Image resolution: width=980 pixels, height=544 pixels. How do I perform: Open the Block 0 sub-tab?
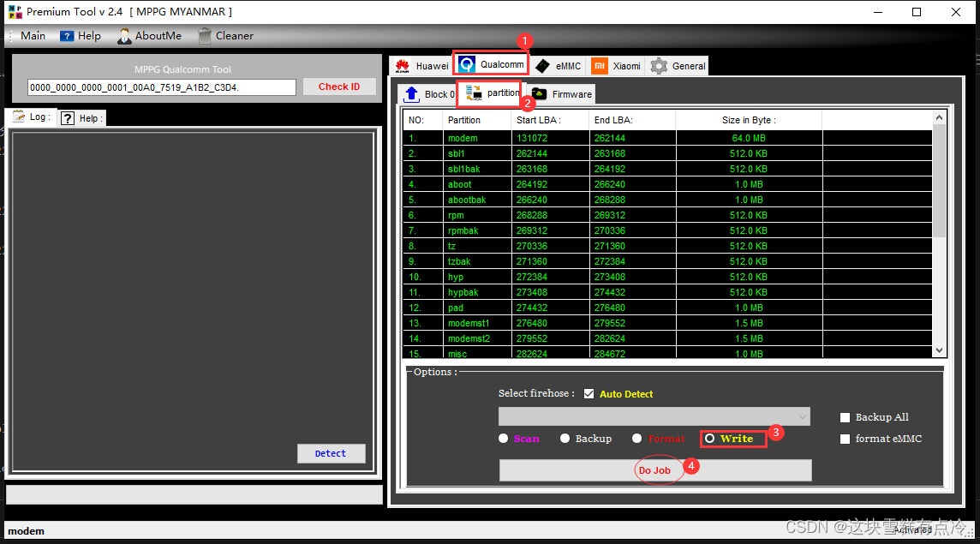(x=428, y=93)
